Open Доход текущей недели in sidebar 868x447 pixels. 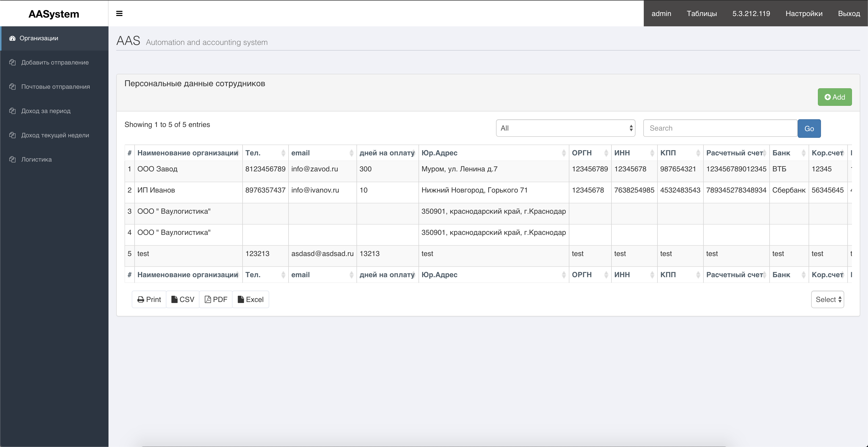coord(55,135)
